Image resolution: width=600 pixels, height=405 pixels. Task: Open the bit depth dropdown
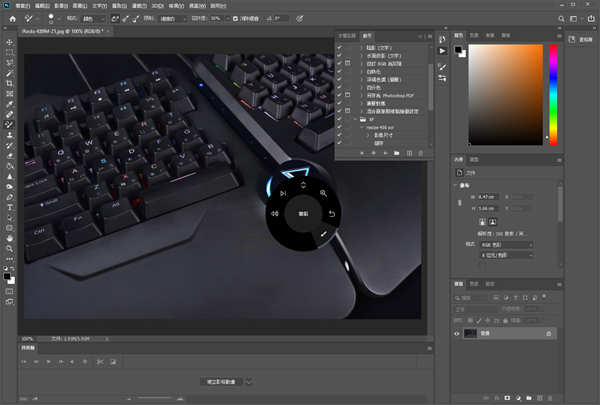(x=507, y=255)
